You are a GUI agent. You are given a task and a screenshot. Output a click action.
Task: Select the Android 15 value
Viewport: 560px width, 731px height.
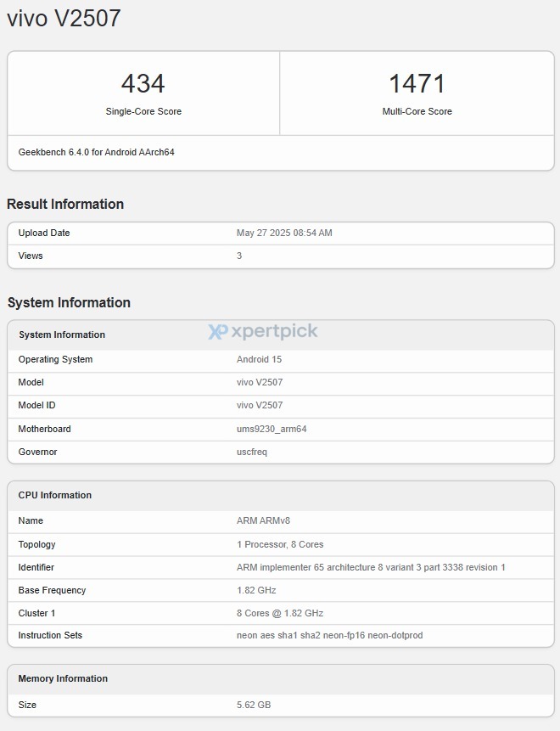click(x=259, y=359)
